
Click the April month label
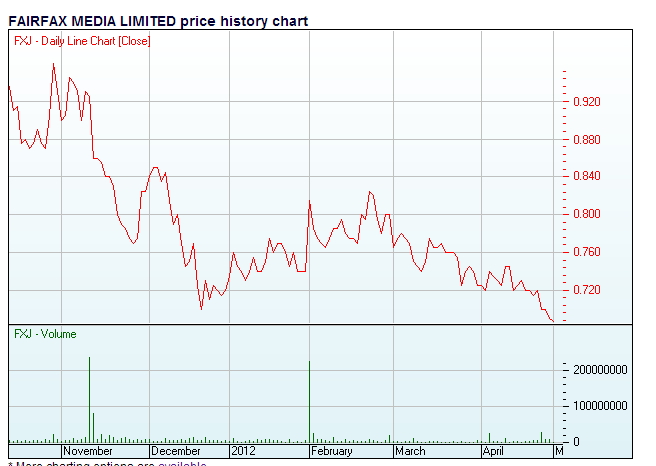tap(493, 451)
